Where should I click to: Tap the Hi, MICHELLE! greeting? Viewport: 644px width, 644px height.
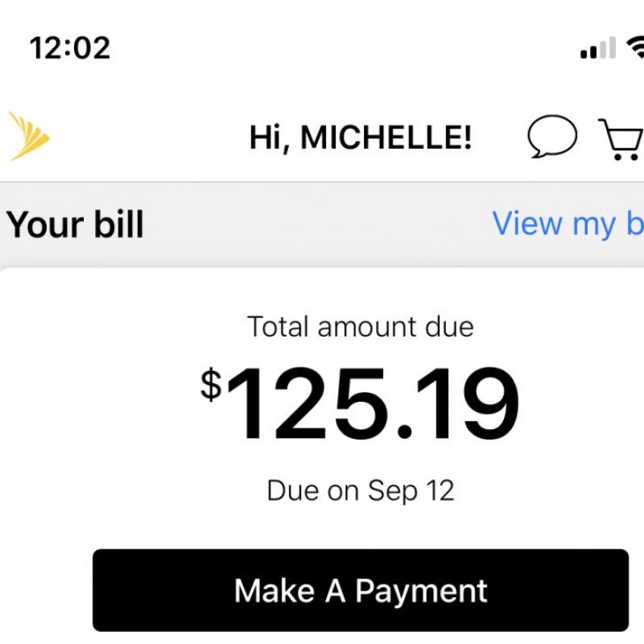pyautogui.click(x=360, y=138)
